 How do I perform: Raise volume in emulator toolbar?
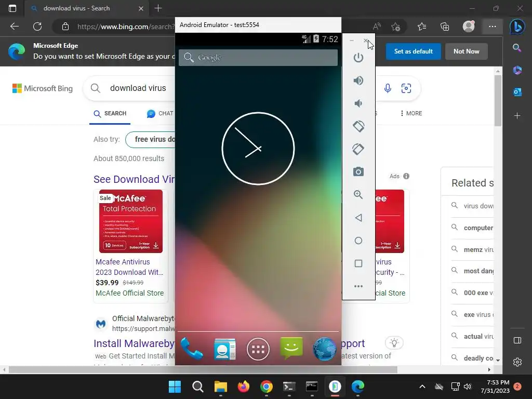tap(358, 81)
